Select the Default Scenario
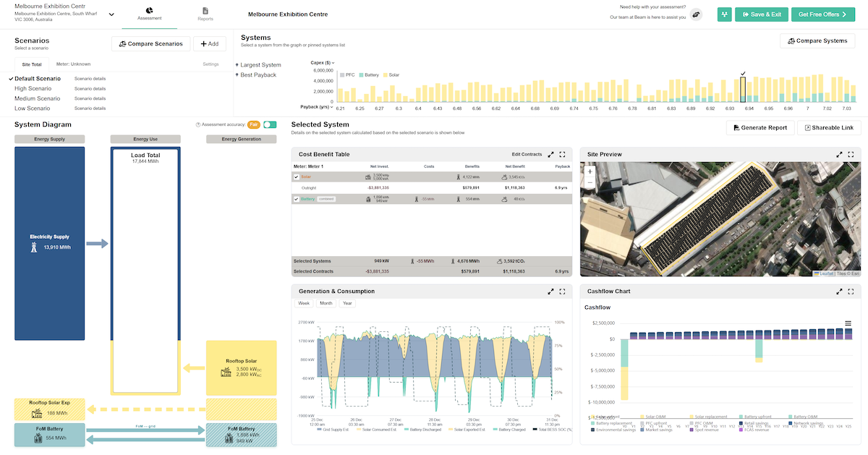This screenshot has width=868, height=455. pos(38,78)
